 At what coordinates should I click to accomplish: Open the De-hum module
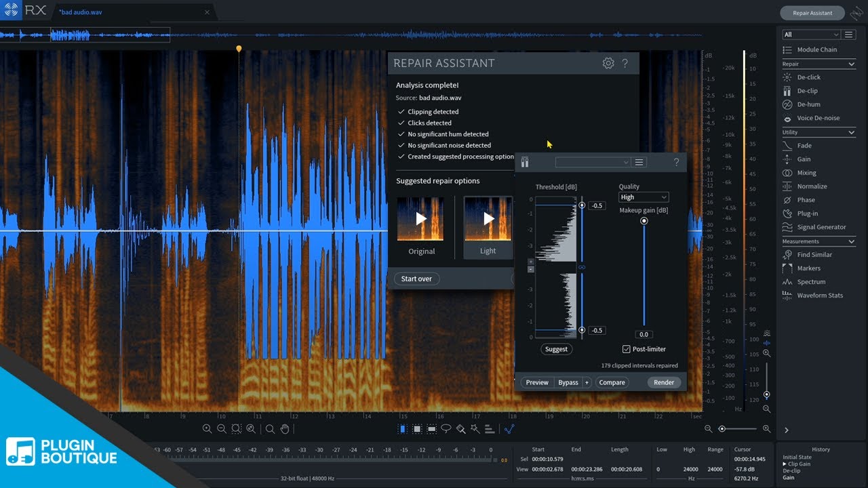(808, 104)
